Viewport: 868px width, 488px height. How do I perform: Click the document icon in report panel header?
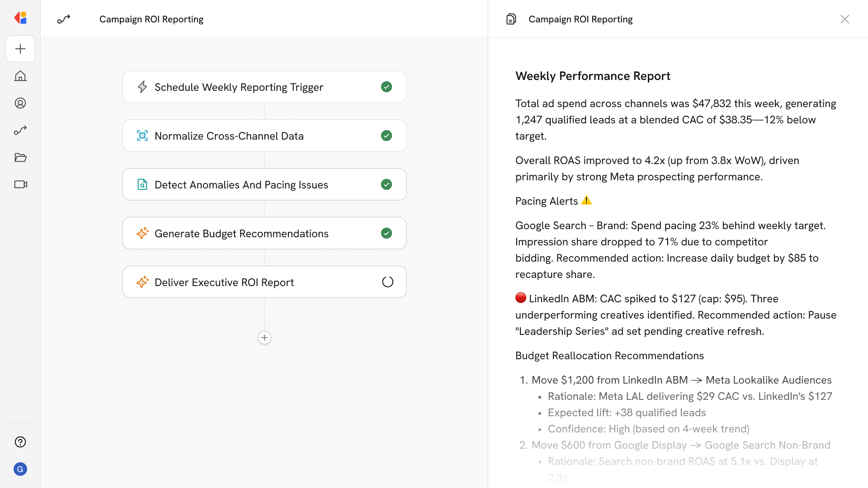point(511,19)
